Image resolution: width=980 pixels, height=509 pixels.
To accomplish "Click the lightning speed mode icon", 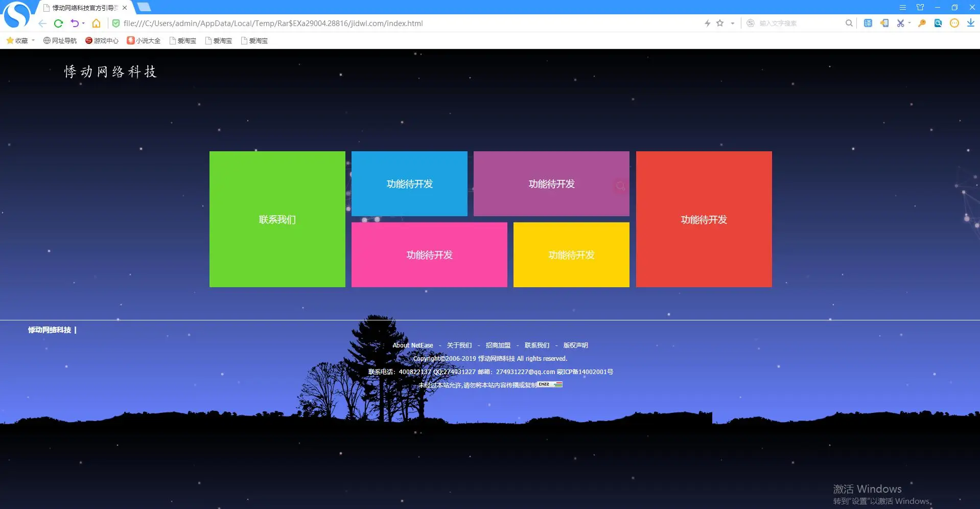I will 707,23.
